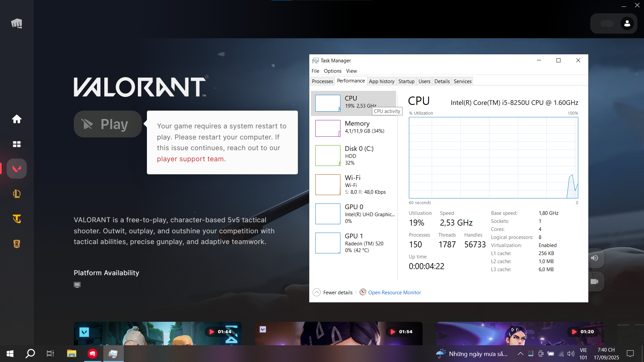Show hidden system tray icons chevron
Screen dimensions: 644x362
pyautogui.click(x=520, y=354)
